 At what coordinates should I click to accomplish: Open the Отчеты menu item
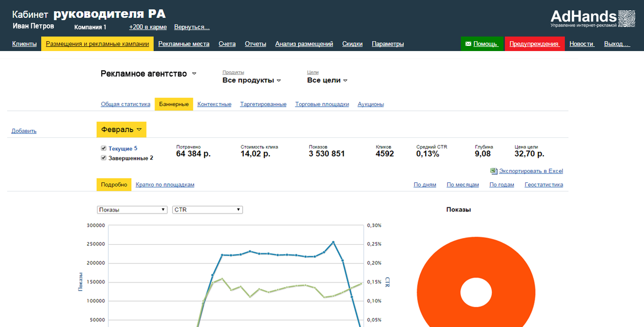click(x=255, y=44)
